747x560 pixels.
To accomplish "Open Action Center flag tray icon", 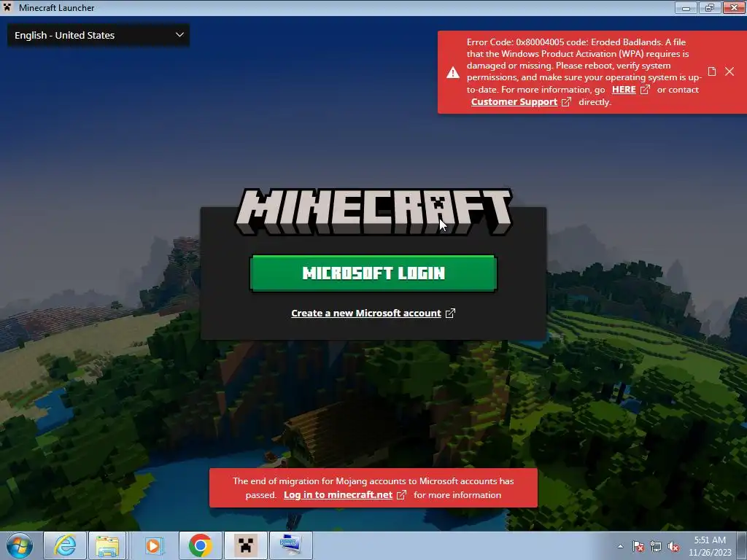I will click(x=638, y=546).
